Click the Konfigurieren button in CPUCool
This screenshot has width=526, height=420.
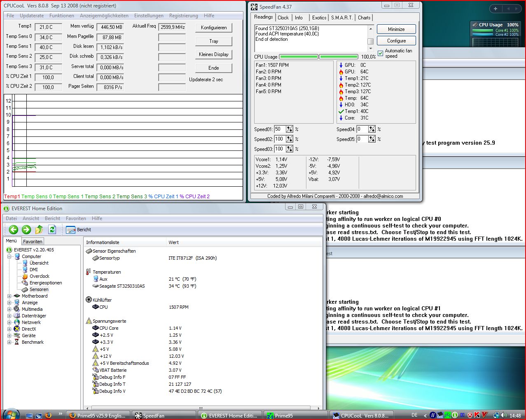pos(214,28)
